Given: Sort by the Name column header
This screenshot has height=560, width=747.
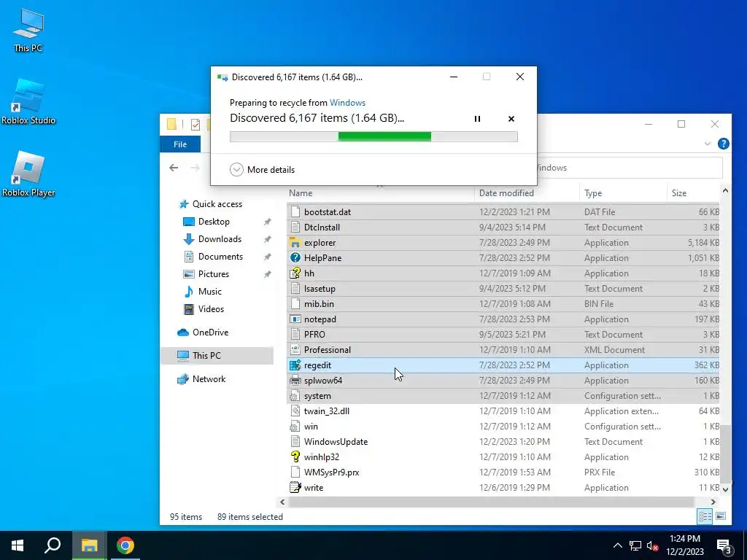Looking at the screenshot, I should coord(379,192).
